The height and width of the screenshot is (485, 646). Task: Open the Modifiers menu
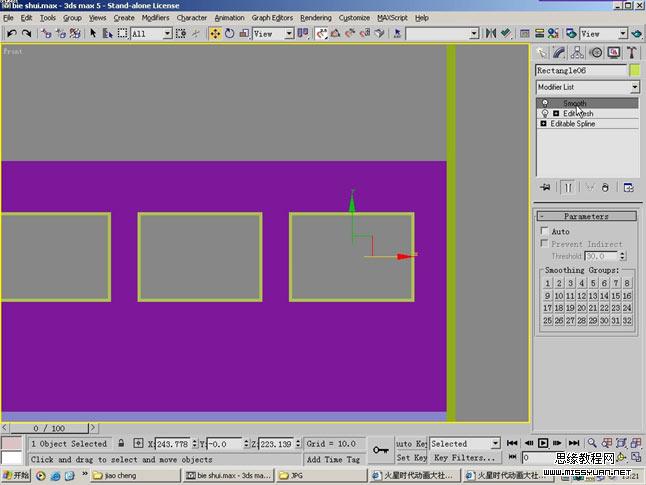click(155, 18)
